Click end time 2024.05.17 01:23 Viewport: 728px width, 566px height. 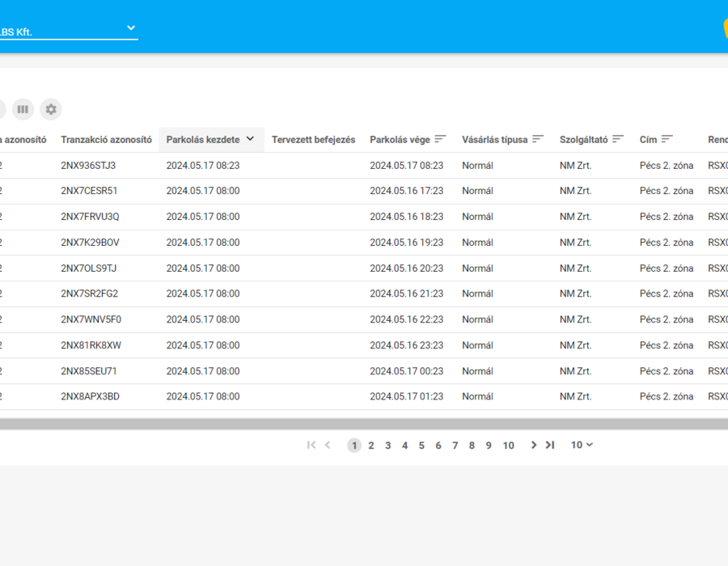(407, 397)
